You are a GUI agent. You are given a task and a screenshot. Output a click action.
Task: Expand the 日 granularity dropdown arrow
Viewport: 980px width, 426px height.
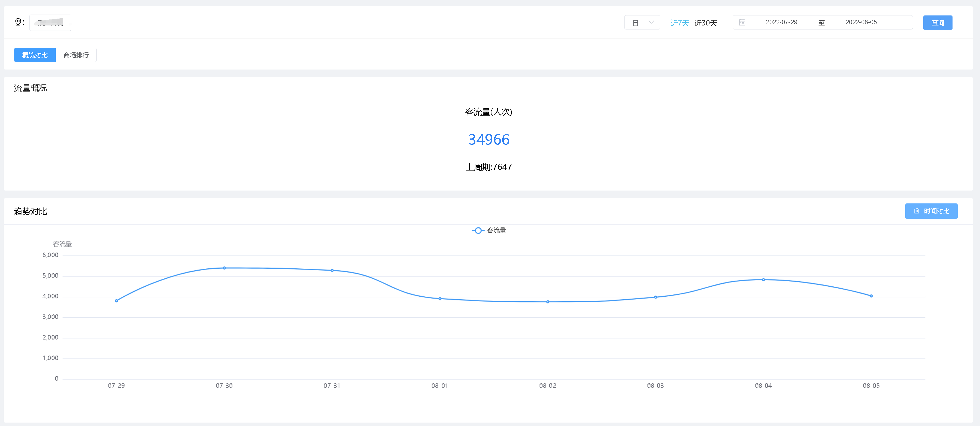[651, 22]
